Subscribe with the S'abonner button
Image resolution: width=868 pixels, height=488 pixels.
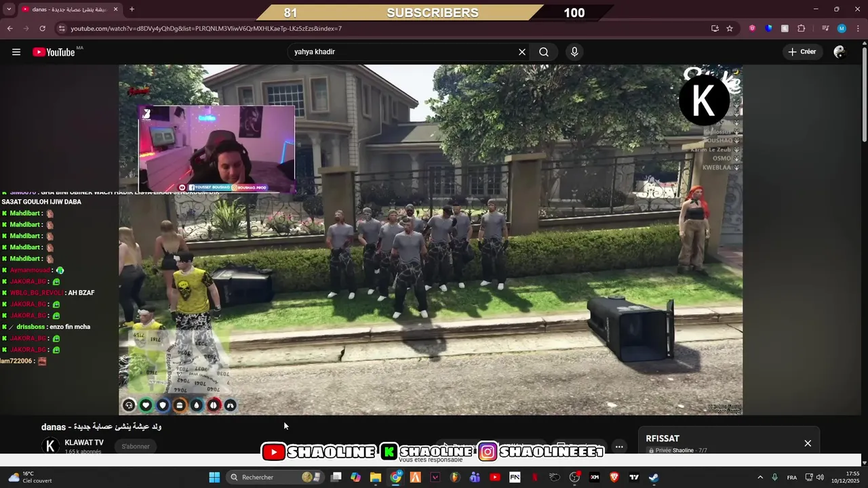point(136,446)
